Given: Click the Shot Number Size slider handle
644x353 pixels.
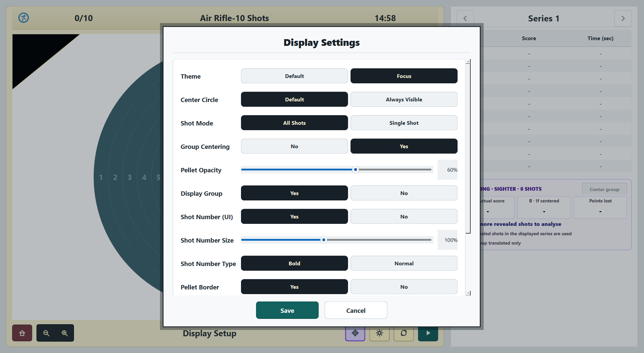Looking at the screenshot, I should (324, 240).
